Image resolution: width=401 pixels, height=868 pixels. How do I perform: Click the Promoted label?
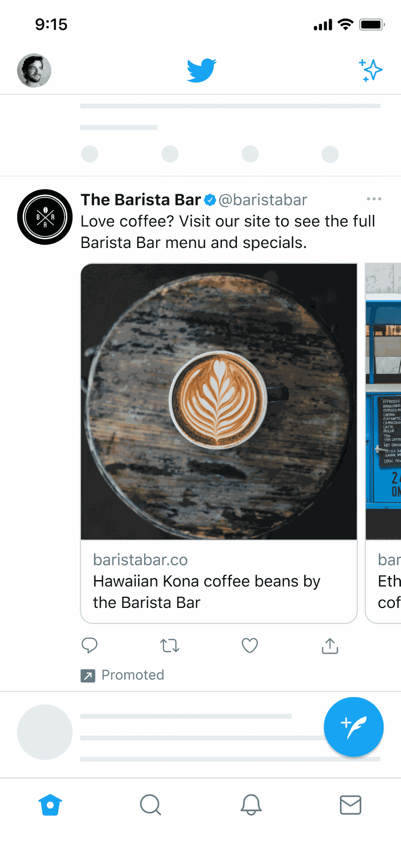[133, 675]
